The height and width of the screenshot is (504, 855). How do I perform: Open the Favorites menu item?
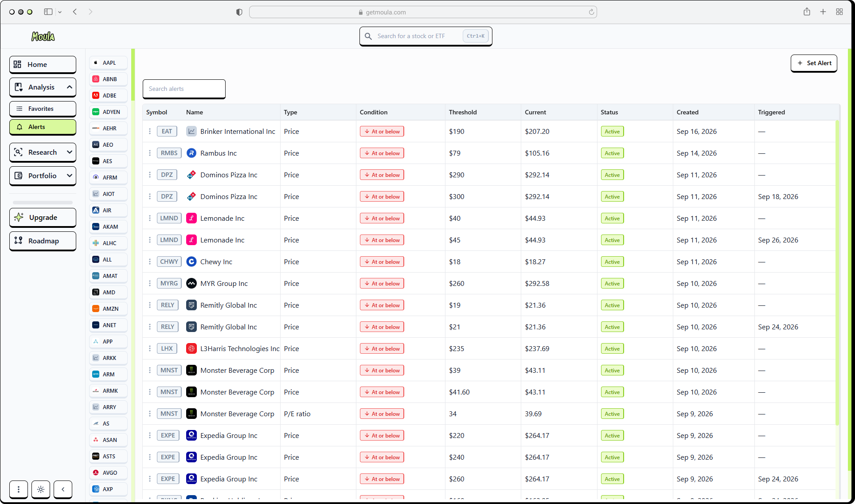43,109
